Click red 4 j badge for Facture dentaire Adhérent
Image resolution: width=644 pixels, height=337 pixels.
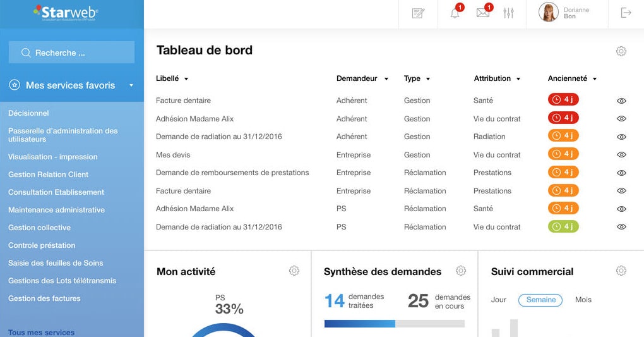pyautogui.click(x=563, y=99)
